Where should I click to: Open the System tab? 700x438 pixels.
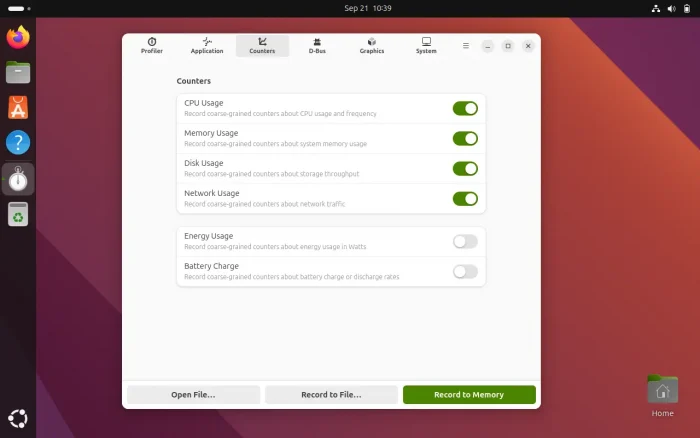coord(426,46)
